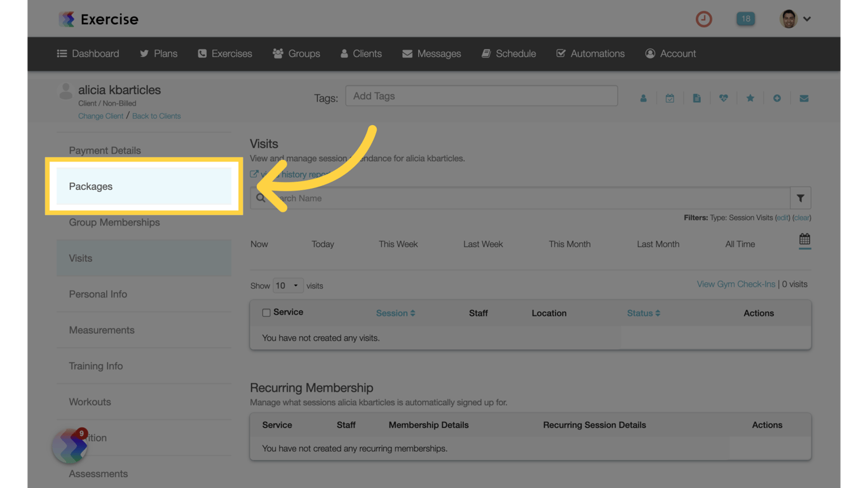This screenshot has width=868, height=488.
Task: Open the Clients navigation item
Action: [361, 54]
